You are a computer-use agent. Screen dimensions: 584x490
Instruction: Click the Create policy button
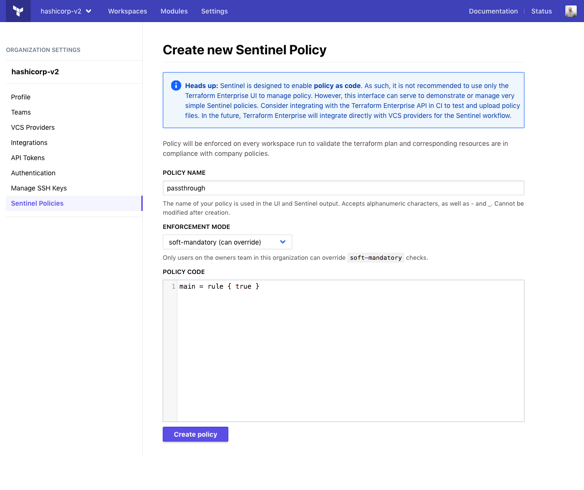[x=195, y=434]
